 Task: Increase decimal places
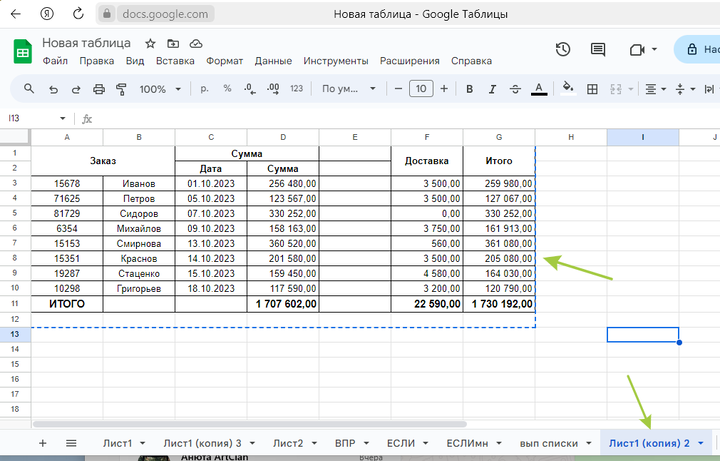pos(273,89)
